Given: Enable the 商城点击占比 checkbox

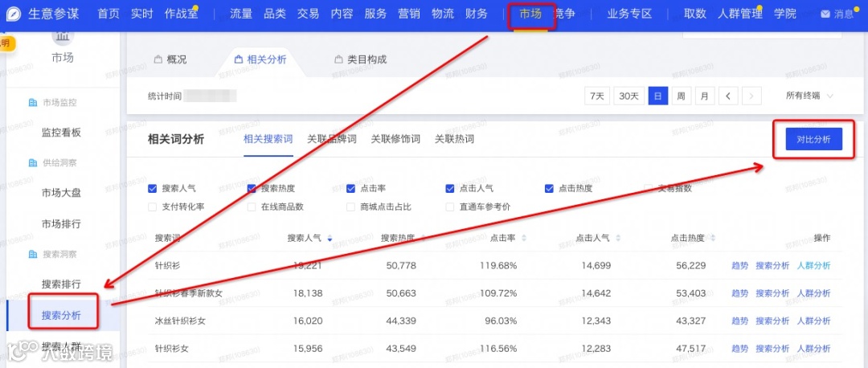Looking at the screenshot, I should 350,207.
